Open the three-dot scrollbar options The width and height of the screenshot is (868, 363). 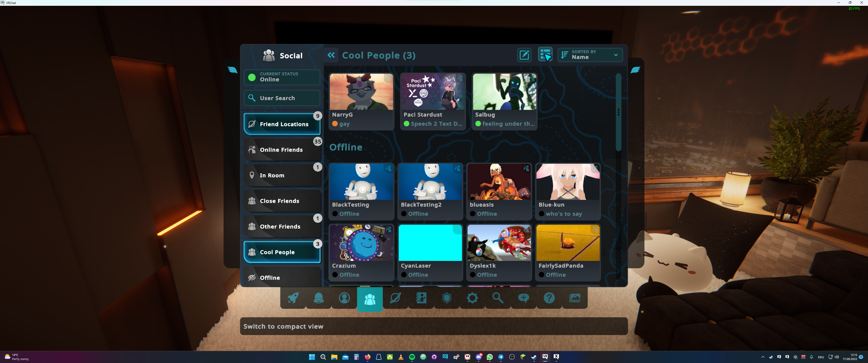coord(618,112)
